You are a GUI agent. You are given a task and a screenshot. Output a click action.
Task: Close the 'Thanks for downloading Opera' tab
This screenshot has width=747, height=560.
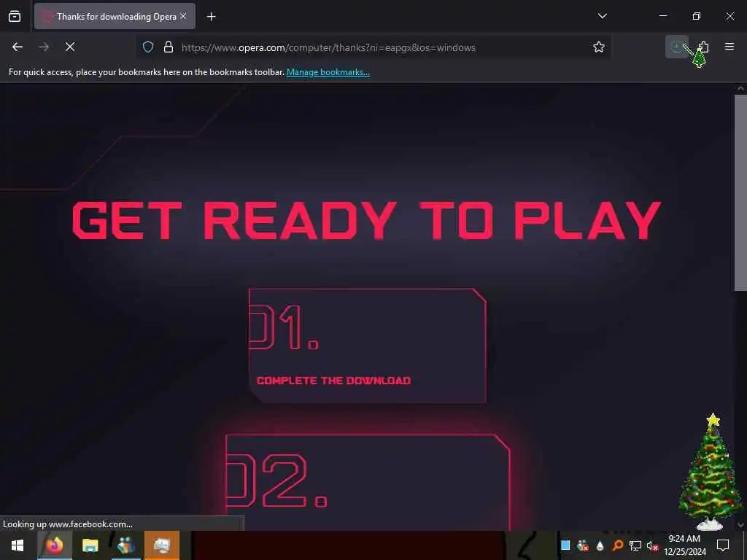click(183, 16)
